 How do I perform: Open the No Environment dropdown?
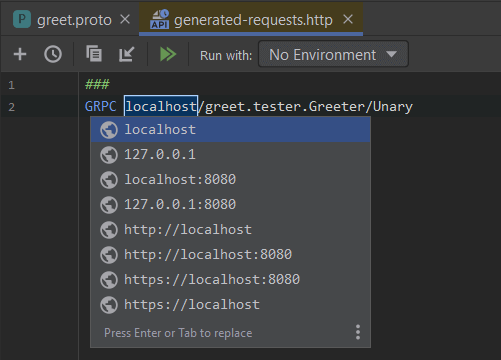[x=333, y=54]
